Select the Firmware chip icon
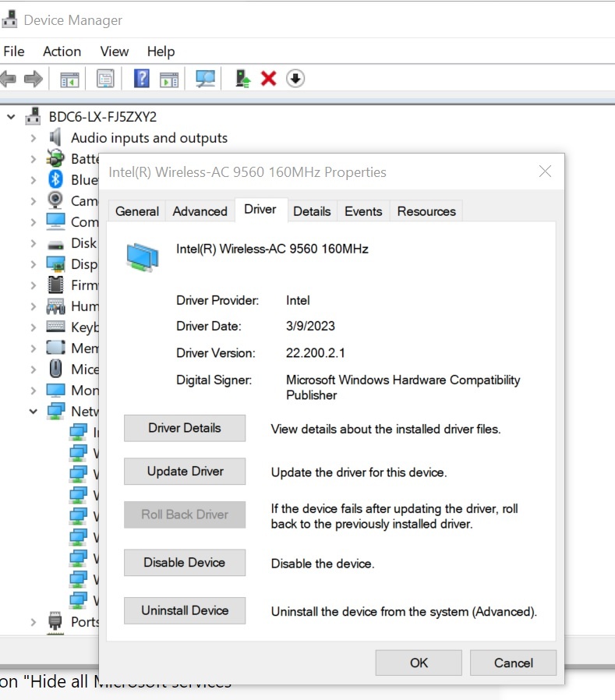The image size is (615, 700). click(x=55, y=285)
